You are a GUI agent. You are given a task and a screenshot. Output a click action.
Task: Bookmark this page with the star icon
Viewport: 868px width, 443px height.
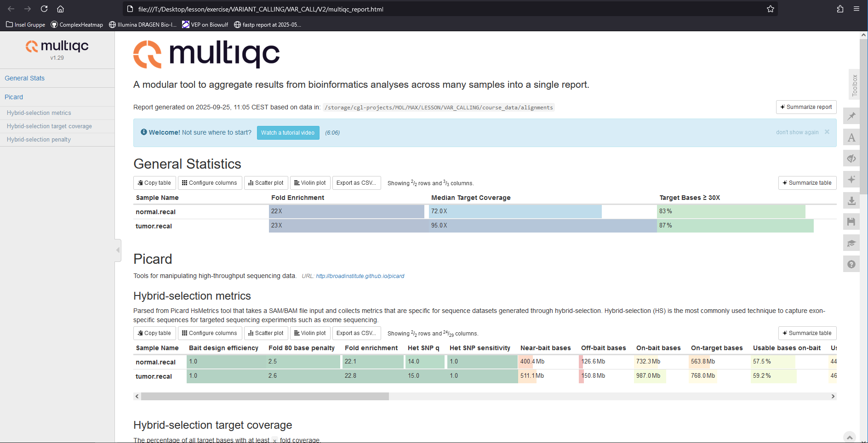tap(771, 9)
